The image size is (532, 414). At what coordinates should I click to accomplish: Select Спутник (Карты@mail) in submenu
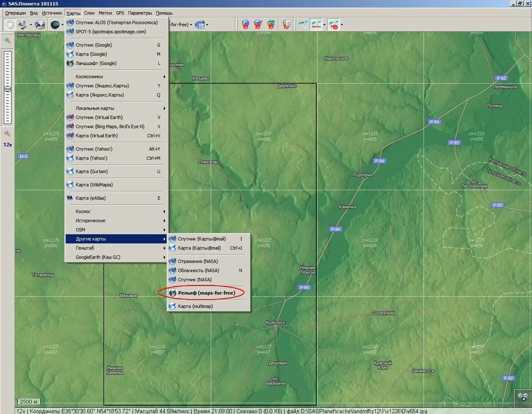click(x=209, y=239)
